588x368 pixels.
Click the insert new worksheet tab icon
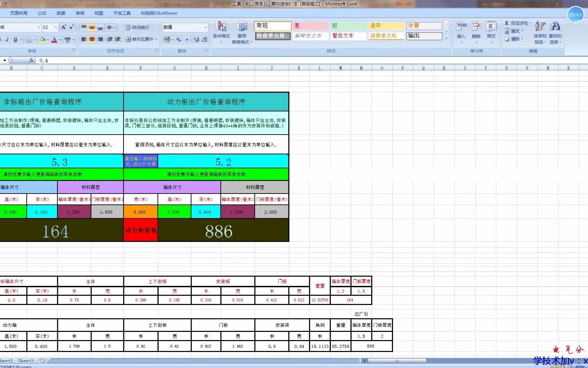(43, 361)
